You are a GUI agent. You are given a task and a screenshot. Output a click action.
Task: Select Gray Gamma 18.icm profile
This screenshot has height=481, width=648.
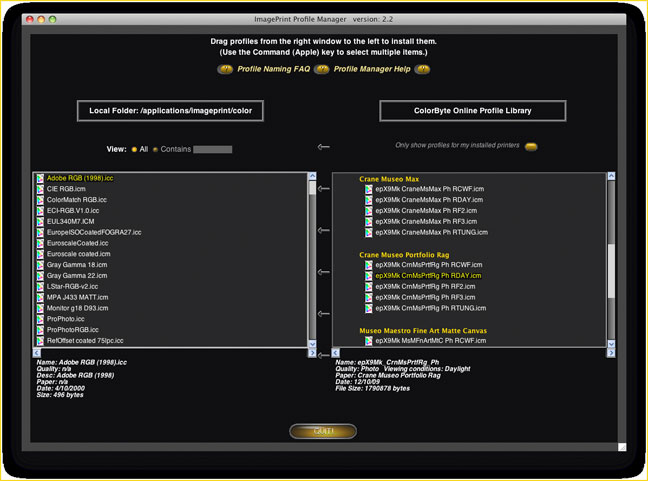(77, 265)
